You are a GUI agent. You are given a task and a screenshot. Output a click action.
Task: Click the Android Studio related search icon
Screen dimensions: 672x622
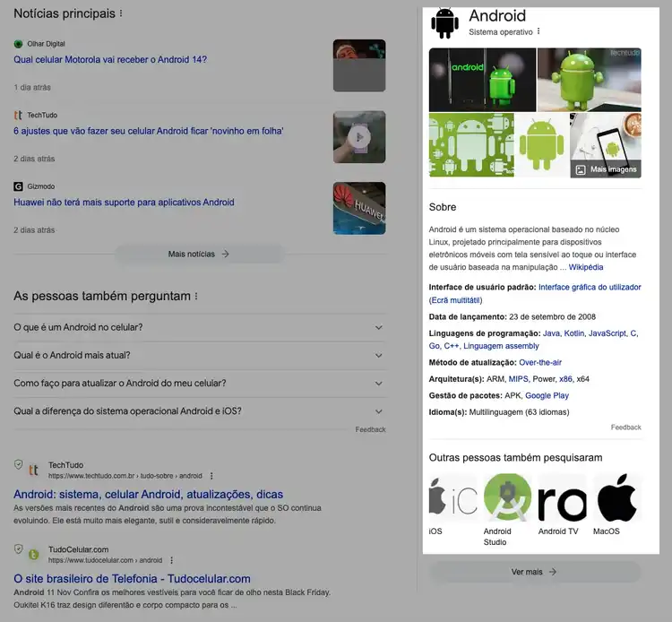coord(507,497)
